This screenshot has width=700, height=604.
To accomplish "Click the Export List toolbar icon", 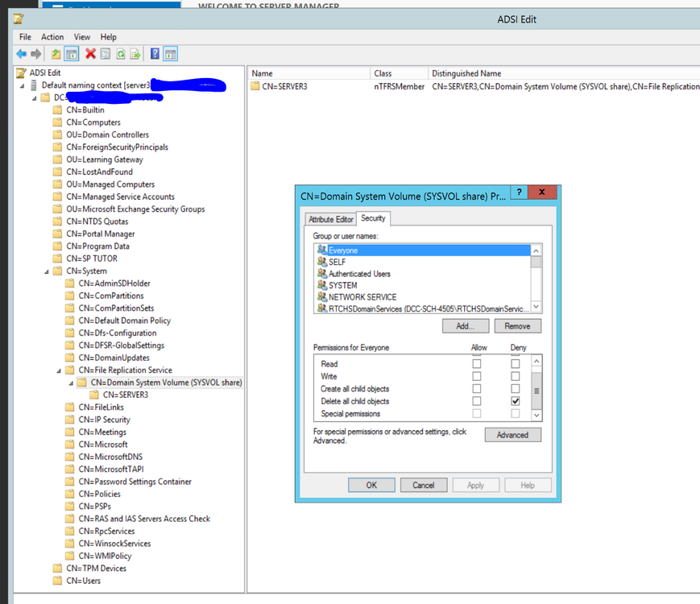I will tap(135, 54).
